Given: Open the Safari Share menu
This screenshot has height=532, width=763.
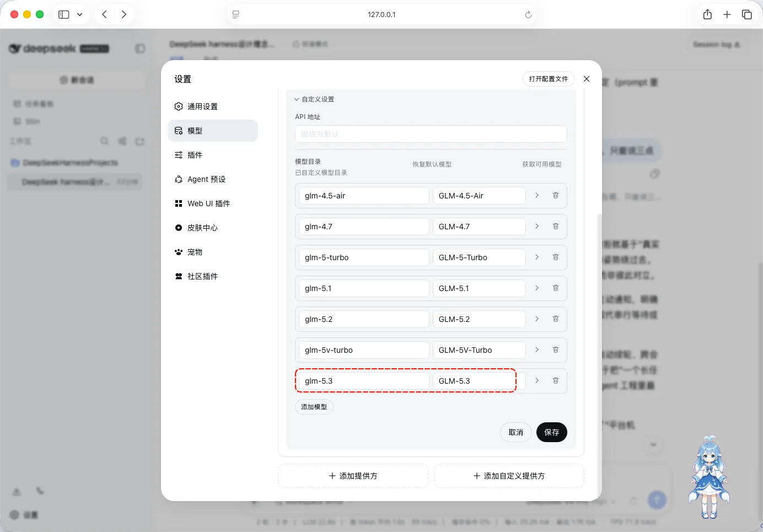Looking at the screenshot, I should [707, 14].
